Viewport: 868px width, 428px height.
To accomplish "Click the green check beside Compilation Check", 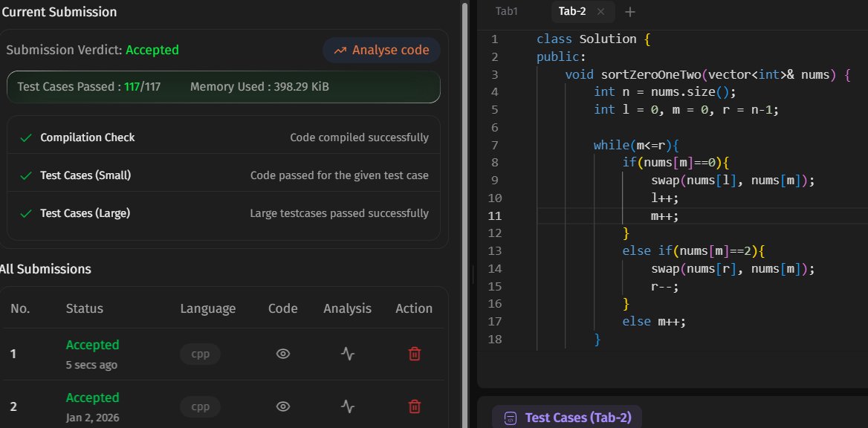I will pos(25,138).
